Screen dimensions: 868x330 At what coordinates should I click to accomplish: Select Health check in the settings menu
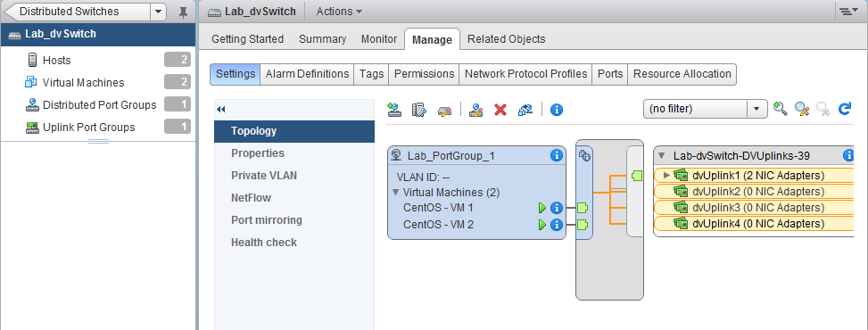294,242
